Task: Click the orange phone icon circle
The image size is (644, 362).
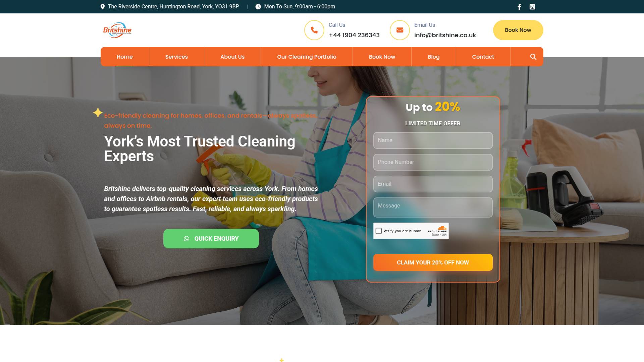Action: tap(314, 30)
